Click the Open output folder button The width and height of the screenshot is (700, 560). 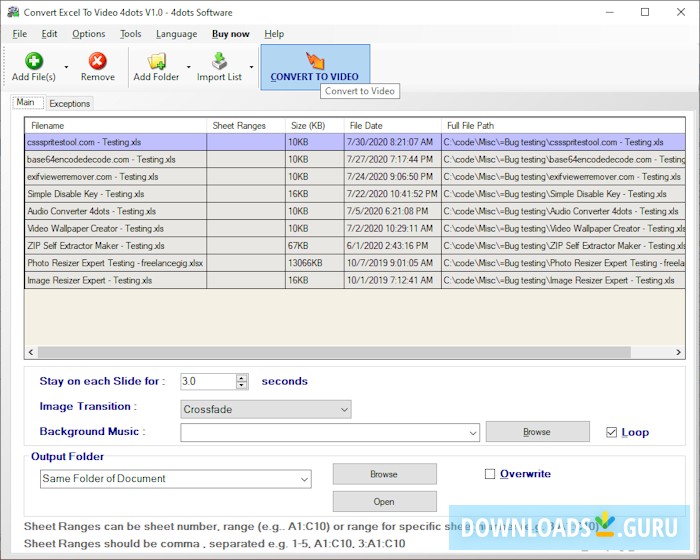(x=384, y=501)
